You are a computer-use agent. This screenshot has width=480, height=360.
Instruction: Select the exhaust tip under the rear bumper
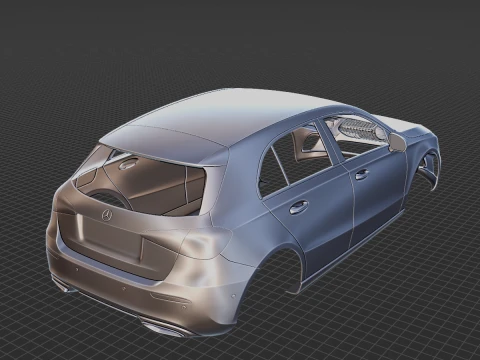point(167,328)
